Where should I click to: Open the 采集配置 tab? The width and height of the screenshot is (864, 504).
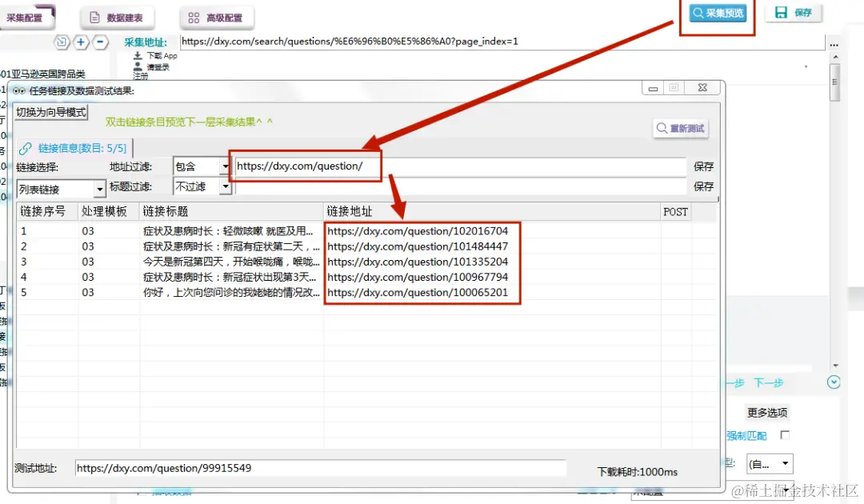point(27,18)
